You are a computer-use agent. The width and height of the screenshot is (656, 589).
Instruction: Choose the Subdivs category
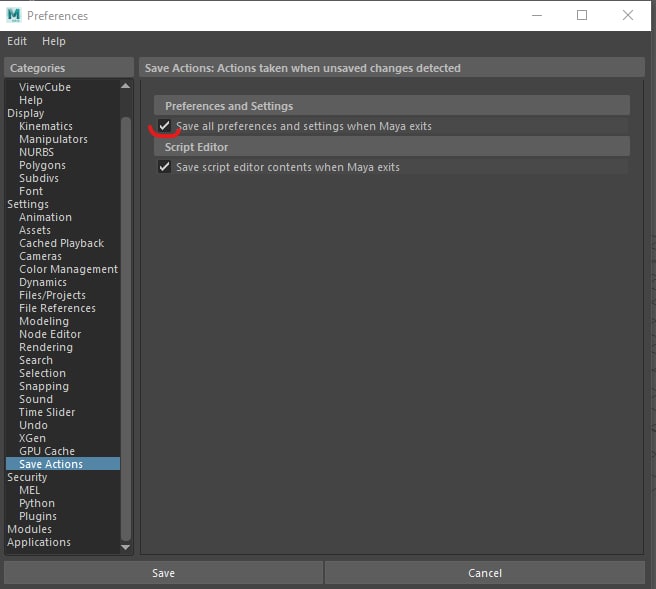(39, 178)
